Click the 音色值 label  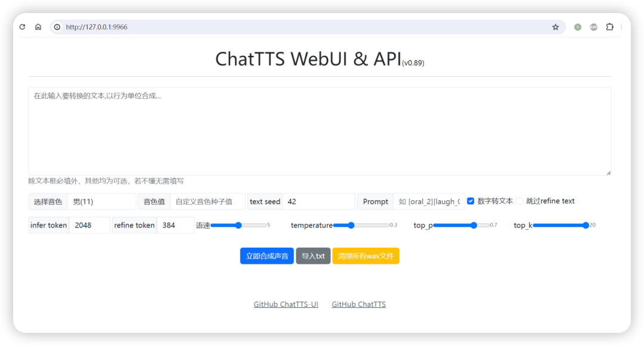click(154, 202)
